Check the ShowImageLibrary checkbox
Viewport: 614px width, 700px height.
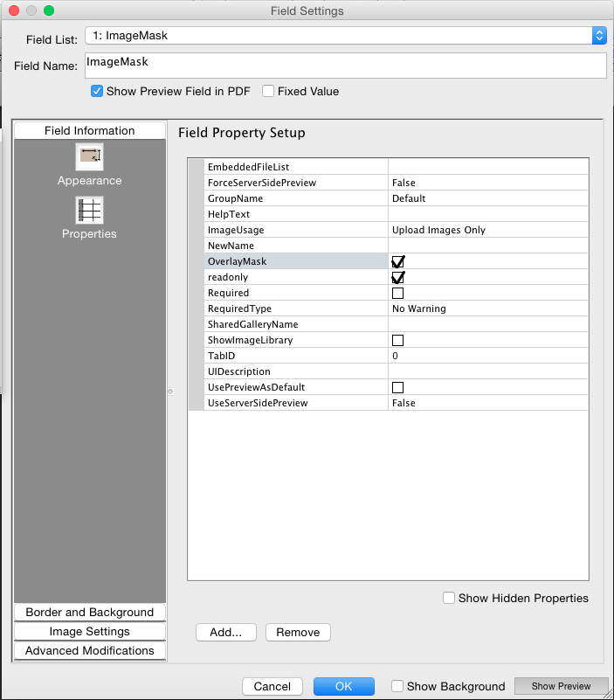[x=398, y=340]
